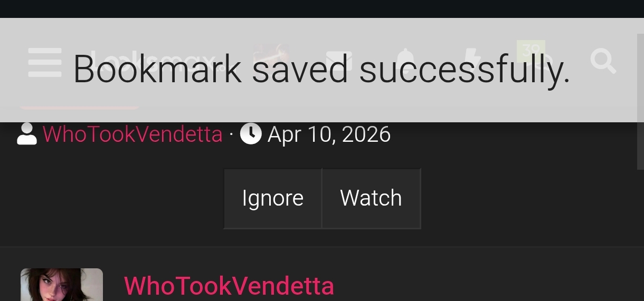The width and height of the screenshot is (644, 301).
Task: Click the clock icon beside Apr 10, 2026
Action: click(x=251, y=134)
